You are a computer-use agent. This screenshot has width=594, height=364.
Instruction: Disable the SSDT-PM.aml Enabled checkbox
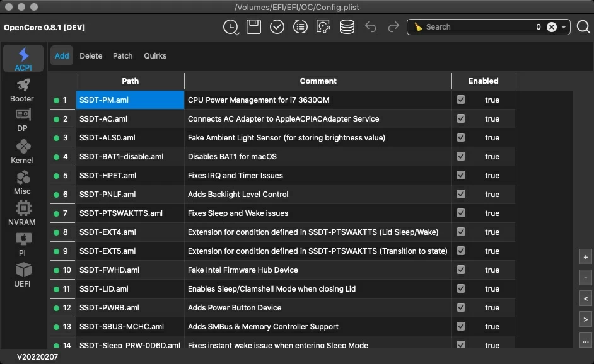461,100
